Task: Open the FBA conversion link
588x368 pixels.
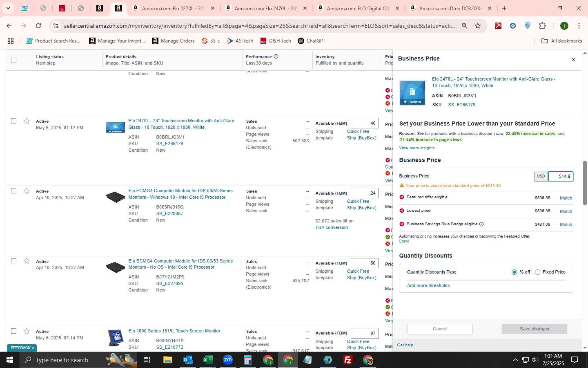Action: [x=332, y=228]
